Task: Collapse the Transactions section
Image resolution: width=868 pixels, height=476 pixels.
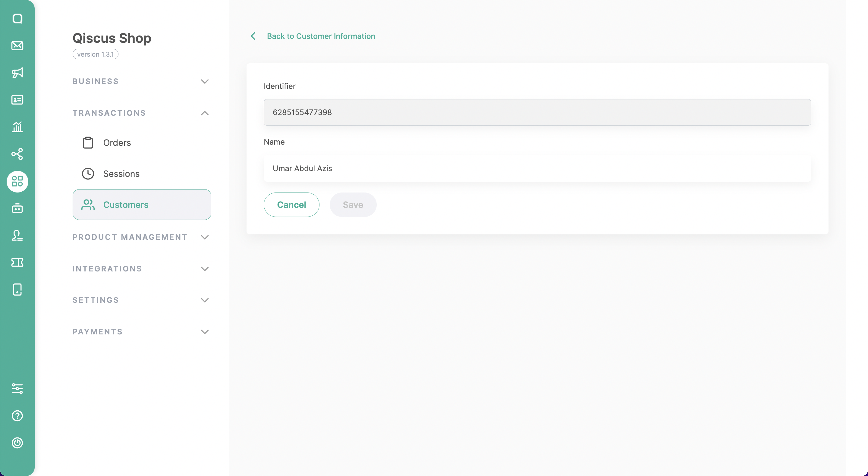Action: pyautogui.click(x=205, y=113)
